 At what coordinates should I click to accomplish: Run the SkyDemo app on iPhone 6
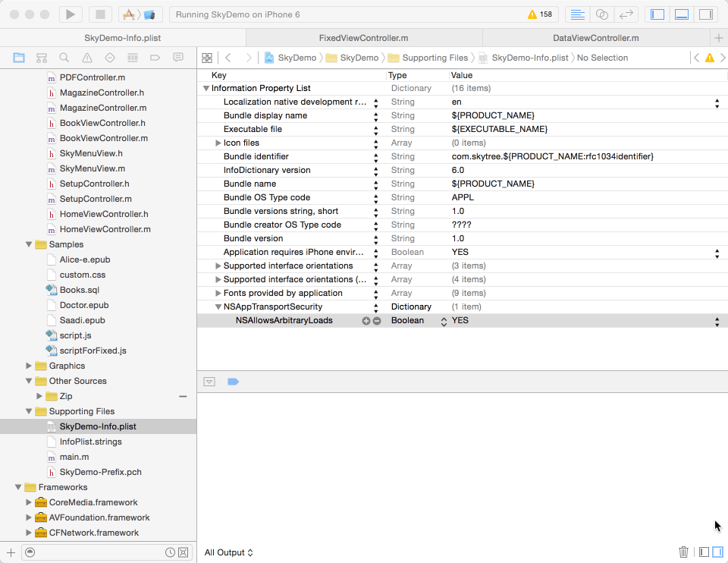(x=69, y=13)
